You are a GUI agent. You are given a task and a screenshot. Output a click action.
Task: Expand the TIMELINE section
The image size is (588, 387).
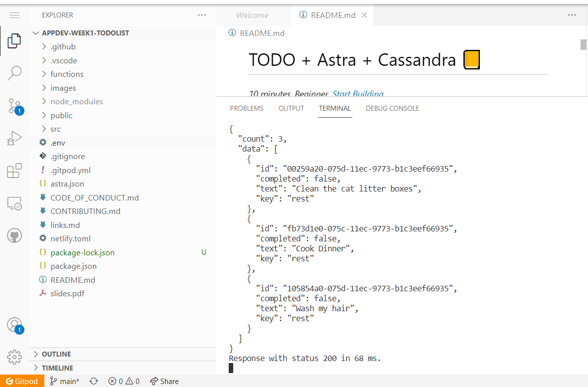pyautogui.click(x=123, y=368)
